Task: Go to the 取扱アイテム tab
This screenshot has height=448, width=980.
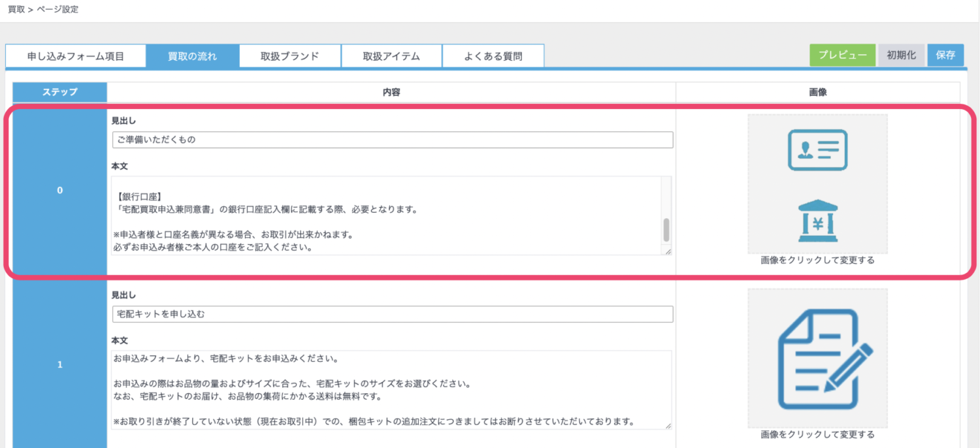Action: [391, 56]
